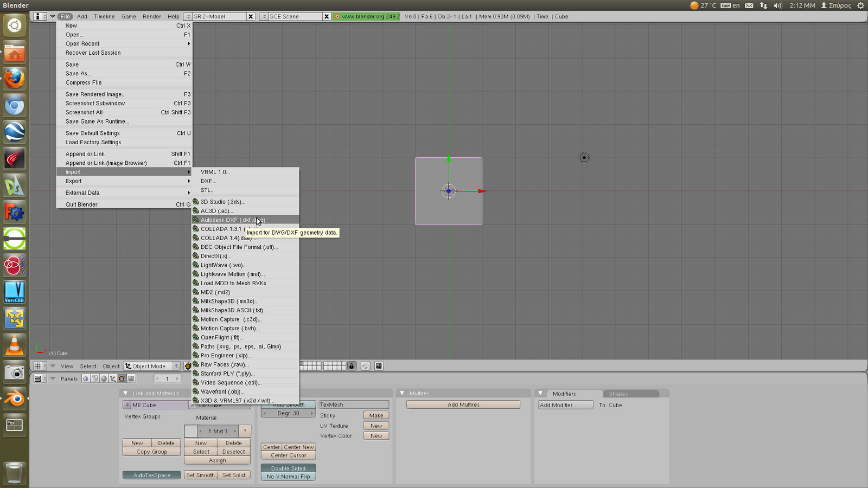Viewport: 868px width, 488px height.
Task: Click Make next to Sticky
Action: [x=375, y=415]
